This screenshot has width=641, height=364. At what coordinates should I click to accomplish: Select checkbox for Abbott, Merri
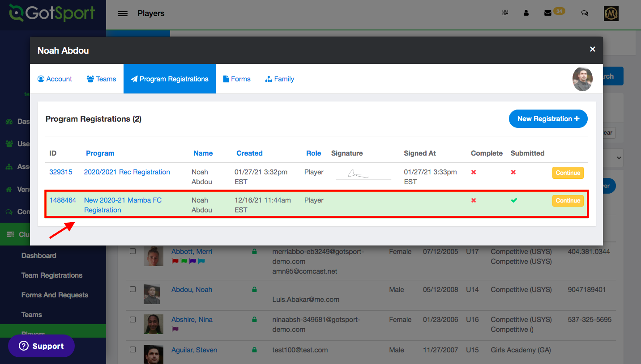pos(132,251)
